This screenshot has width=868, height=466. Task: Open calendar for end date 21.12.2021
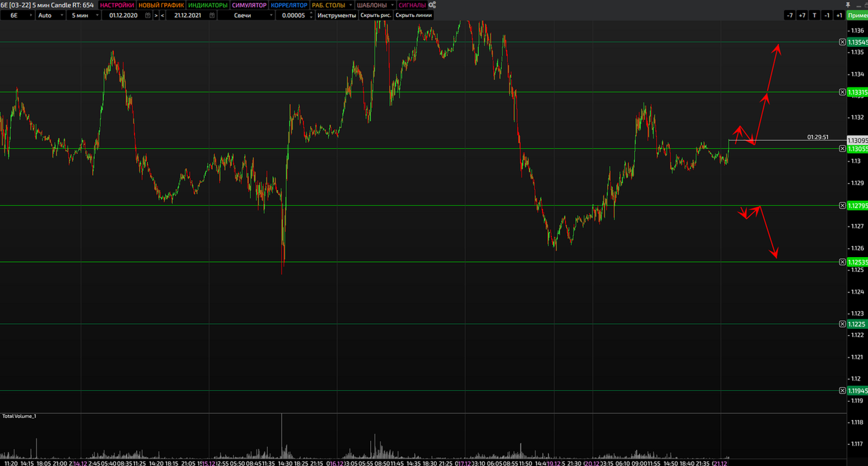point(213,15)
